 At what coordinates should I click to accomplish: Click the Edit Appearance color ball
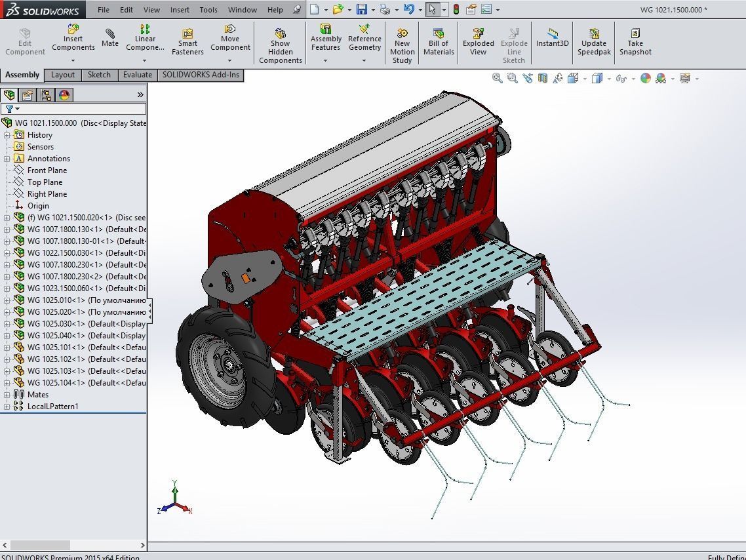[x=645, y=78]
